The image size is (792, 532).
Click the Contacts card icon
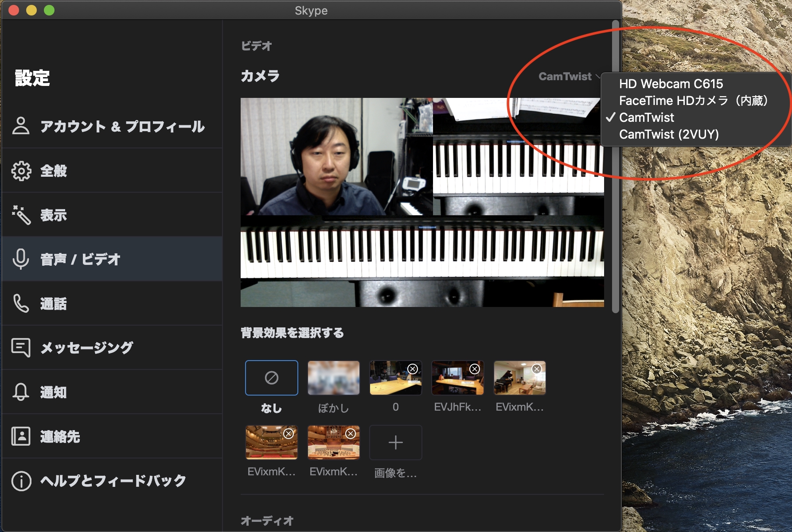(x=21, y=436)
